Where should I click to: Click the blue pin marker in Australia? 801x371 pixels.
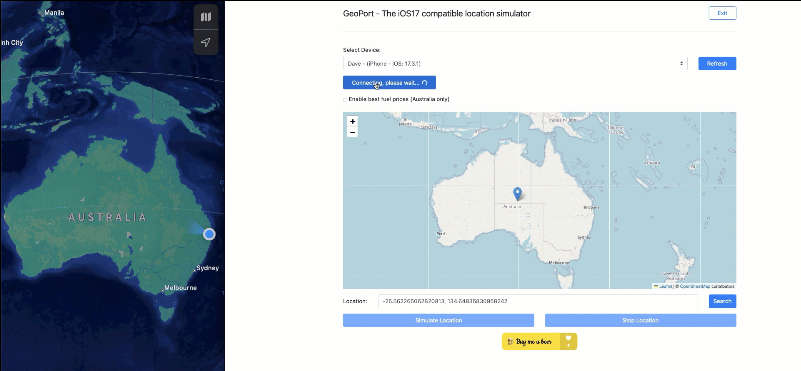(x=517, y=194)
